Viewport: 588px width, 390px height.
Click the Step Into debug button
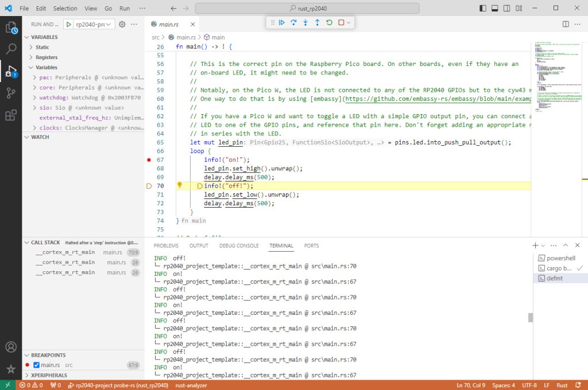[x=305, y=23]
